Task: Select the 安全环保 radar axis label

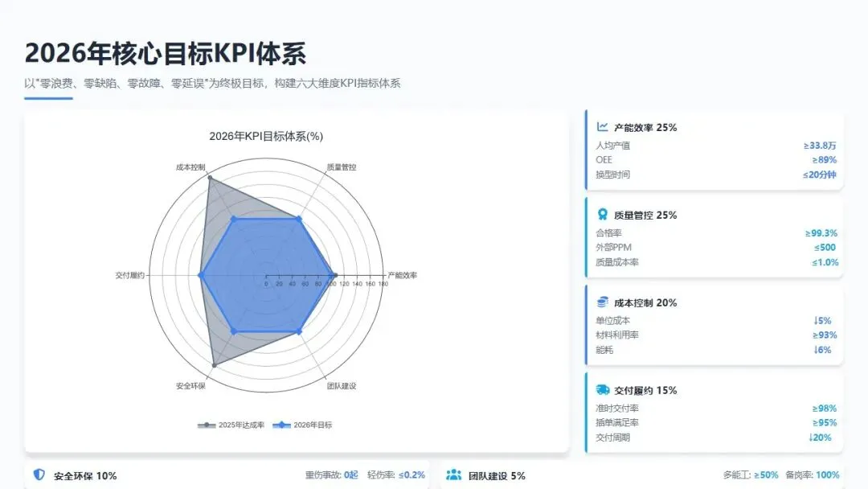Action: point(190,385)
